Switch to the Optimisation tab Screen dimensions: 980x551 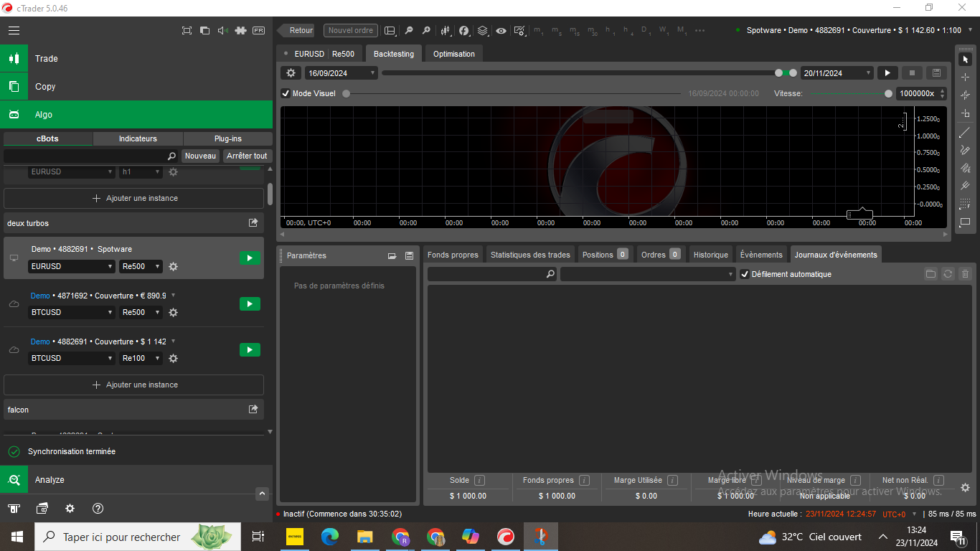pos(454,54)
